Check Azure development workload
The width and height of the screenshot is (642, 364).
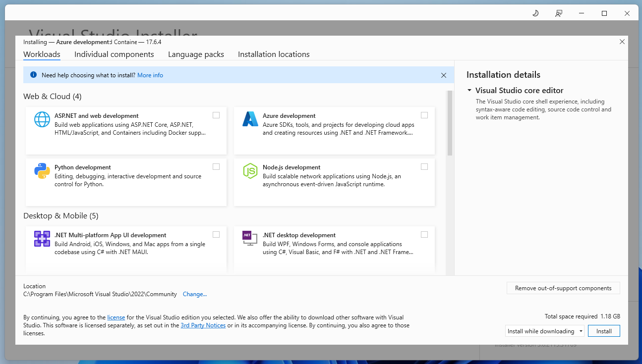(x=424, y=115)
